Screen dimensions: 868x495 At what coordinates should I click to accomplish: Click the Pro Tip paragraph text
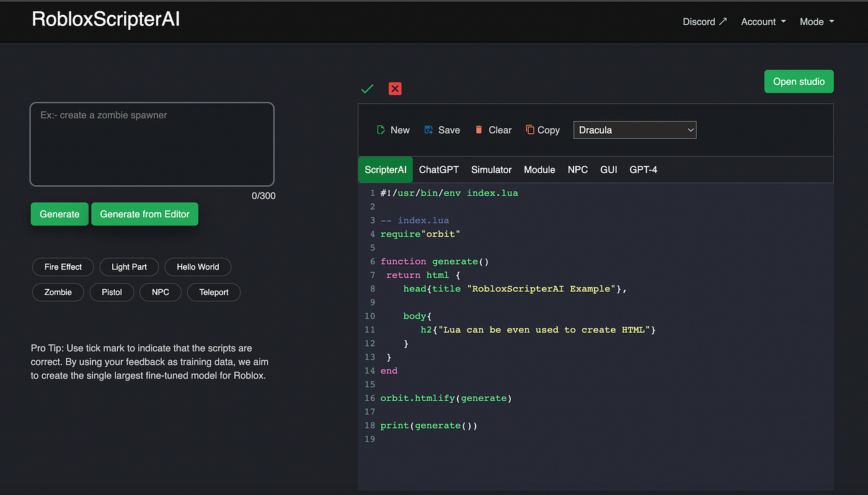tap(150, 362)
